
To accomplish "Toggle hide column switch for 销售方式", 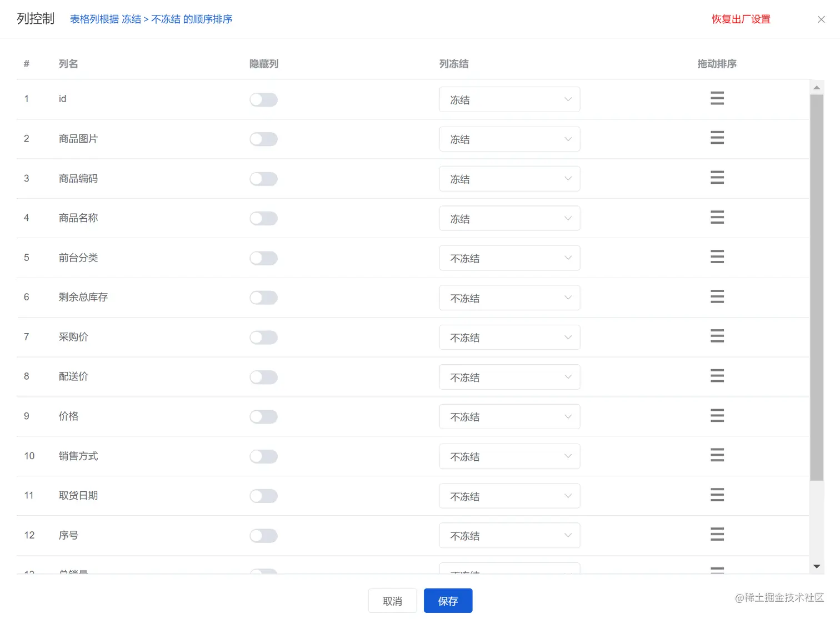I will (263, 457).
